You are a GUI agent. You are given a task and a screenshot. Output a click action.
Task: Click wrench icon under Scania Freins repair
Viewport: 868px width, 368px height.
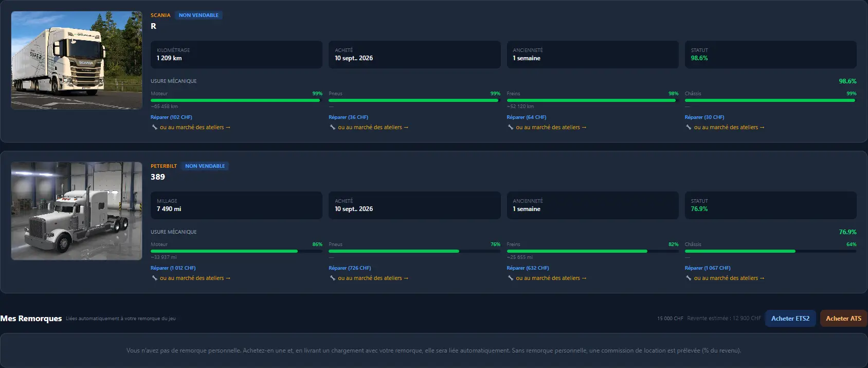tap(511, 127)
